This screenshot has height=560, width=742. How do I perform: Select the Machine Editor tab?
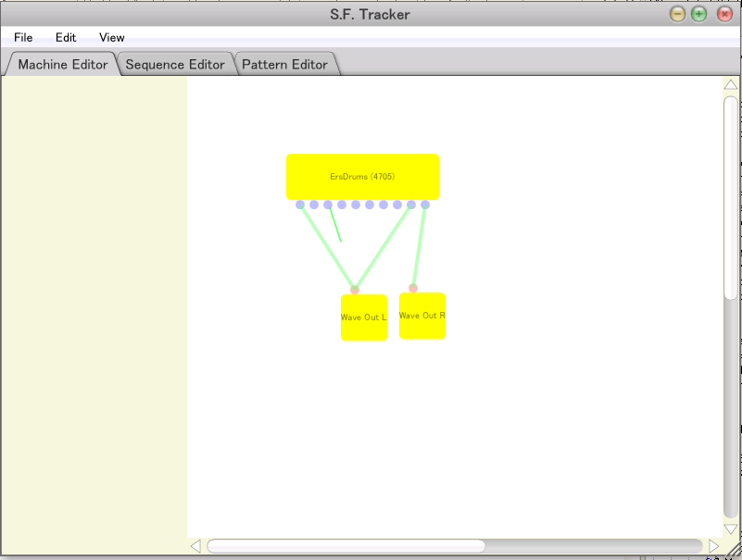(62, 64)
